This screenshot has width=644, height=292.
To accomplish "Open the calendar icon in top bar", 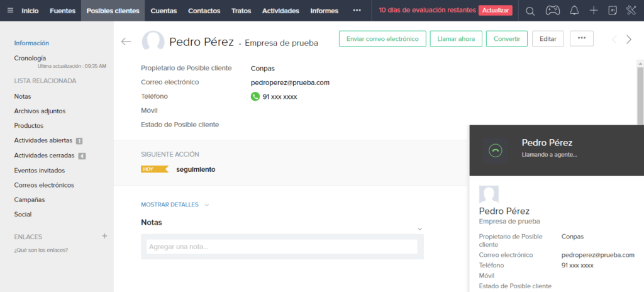I will tap(613, 11).
